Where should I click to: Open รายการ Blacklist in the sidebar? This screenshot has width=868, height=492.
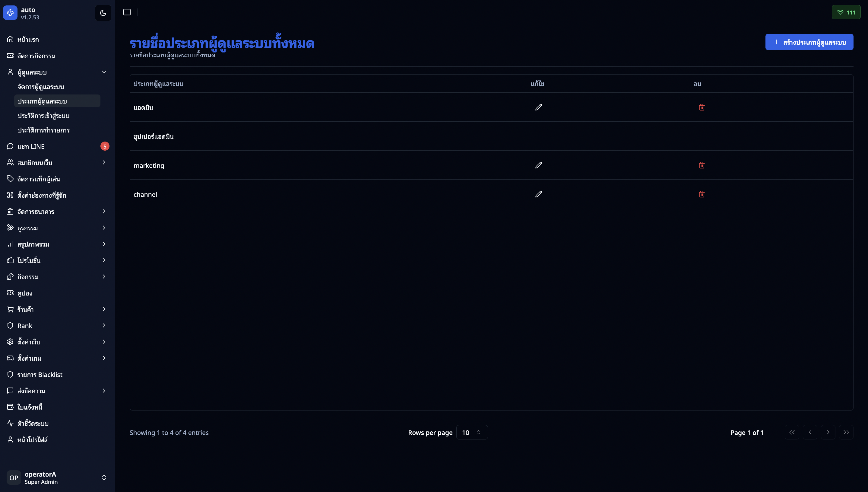[40, 374]
